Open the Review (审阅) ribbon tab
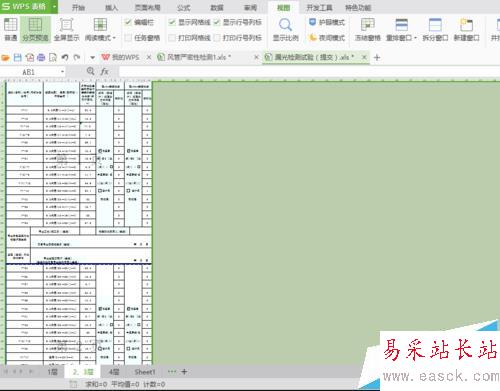The width and height of the screenshot is (500, 391). [250, 8]
